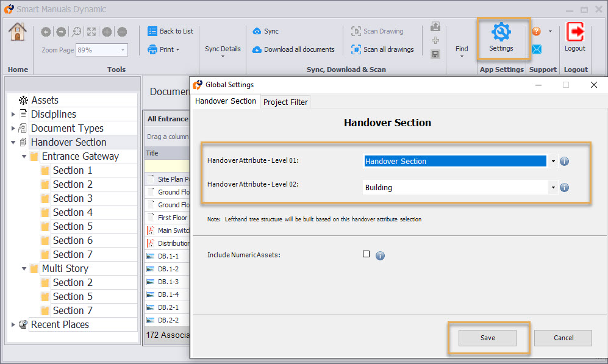Click the Home house icon
Image resolution: width=608 pixels, height=364 pixels.
18,32
